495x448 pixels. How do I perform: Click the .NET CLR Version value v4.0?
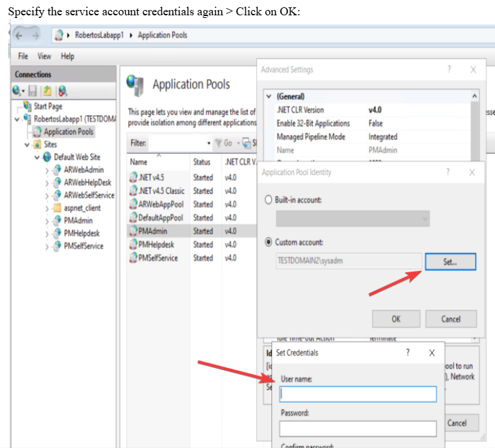point(375,110)
